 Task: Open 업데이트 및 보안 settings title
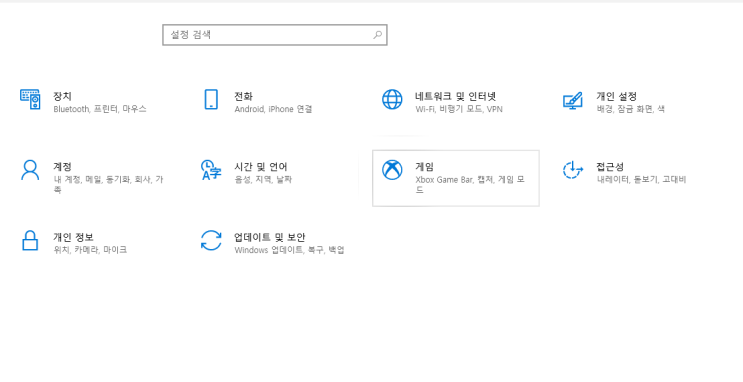pyautogui.click(x=270, y=237)
